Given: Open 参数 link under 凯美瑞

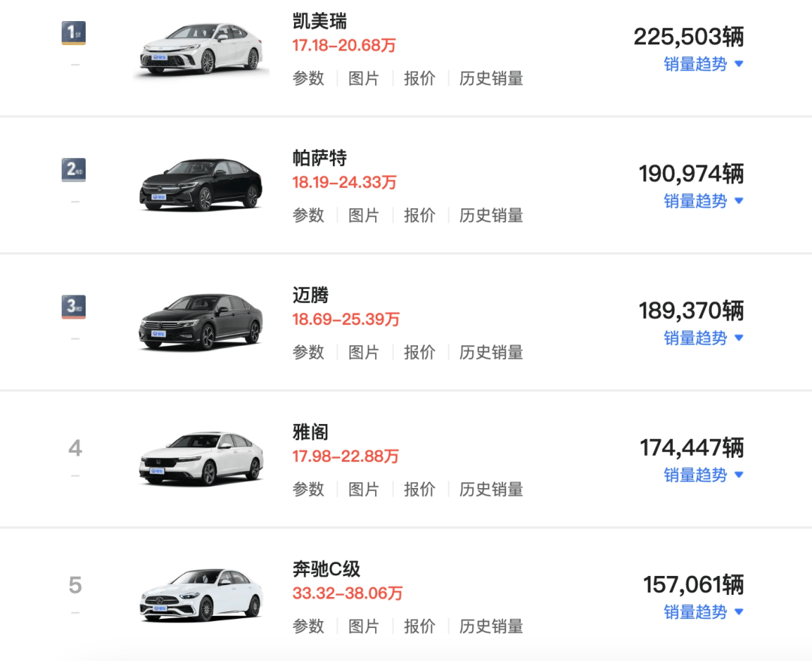Looking at the screenshot, I should [308, 78].
